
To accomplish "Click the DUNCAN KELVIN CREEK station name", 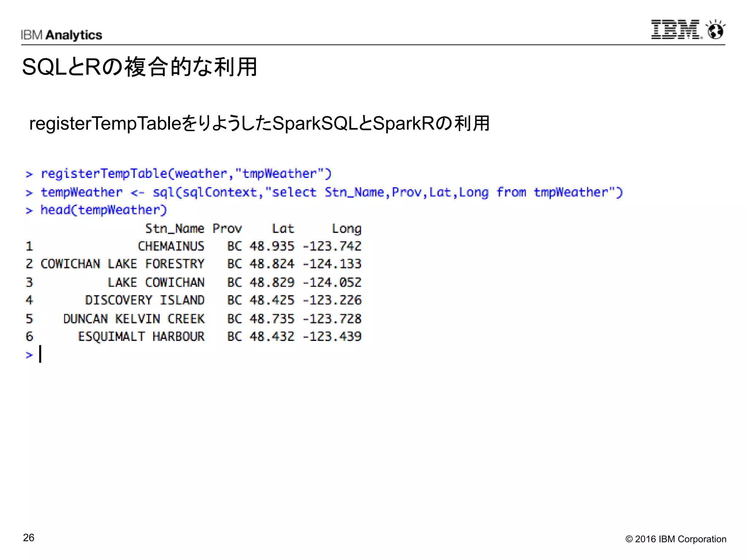I will point(134,319).
